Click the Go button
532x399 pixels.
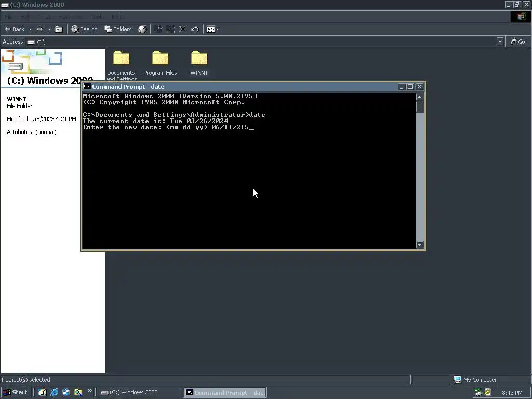(518, 42)
